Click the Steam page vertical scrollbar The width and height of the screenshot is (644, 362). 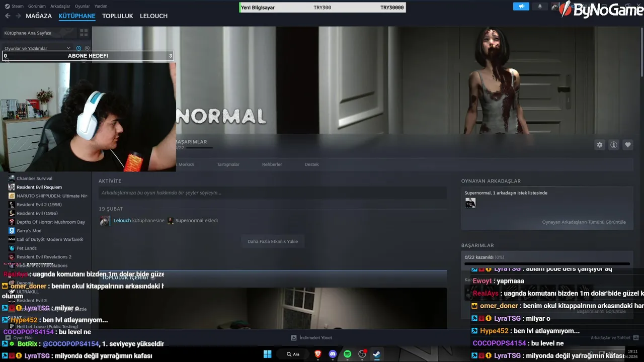pos(641,53)
